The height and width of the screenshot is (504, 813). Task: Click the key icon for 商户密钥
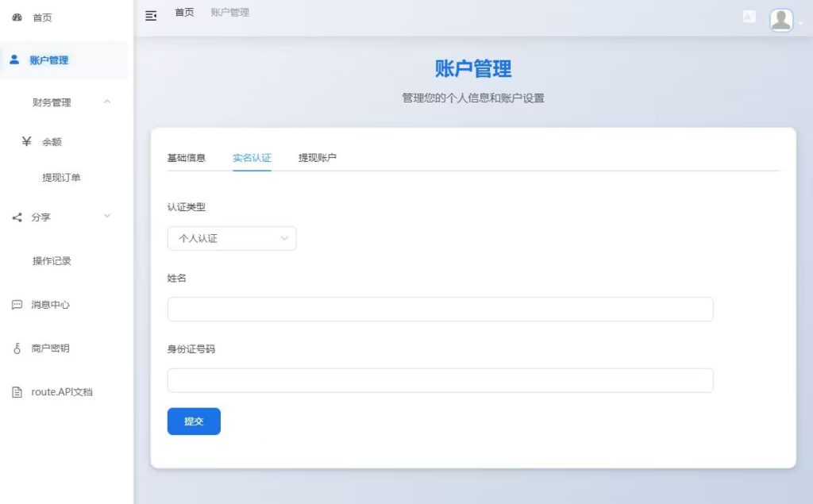click(x=17, y=348)
